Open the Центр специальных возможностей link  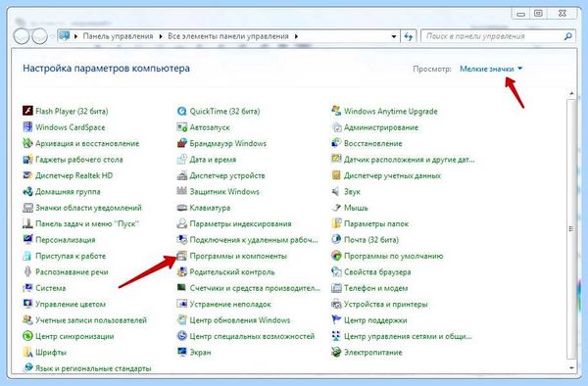click(x=252, y=337)
